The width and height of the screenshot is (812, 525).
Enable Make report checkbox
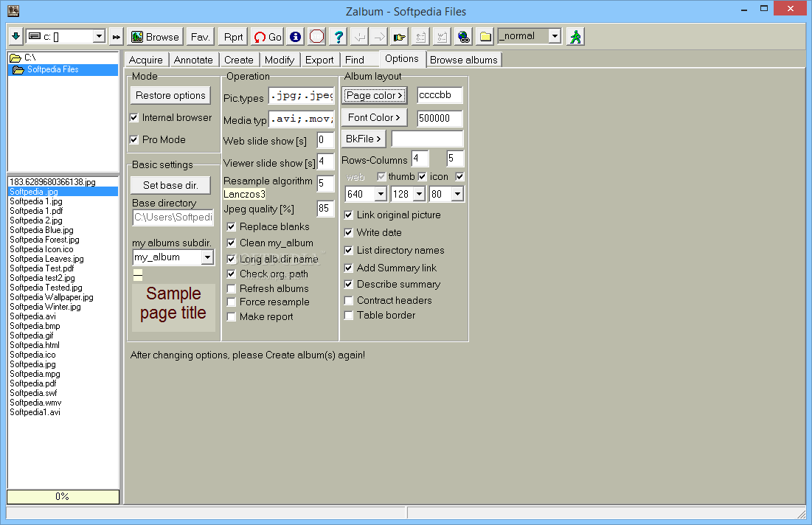[232, 316]
